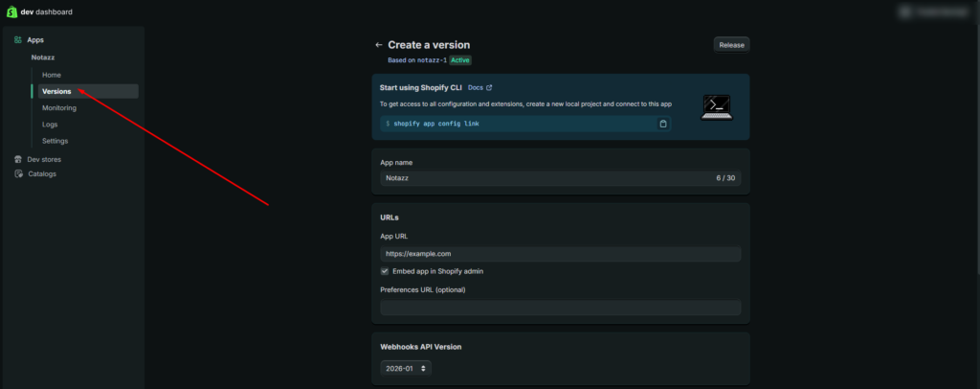The height and width of the screenshot is (389, 980).
Task: Select Versions in the sidebar menu
Action: pos(56,91)
